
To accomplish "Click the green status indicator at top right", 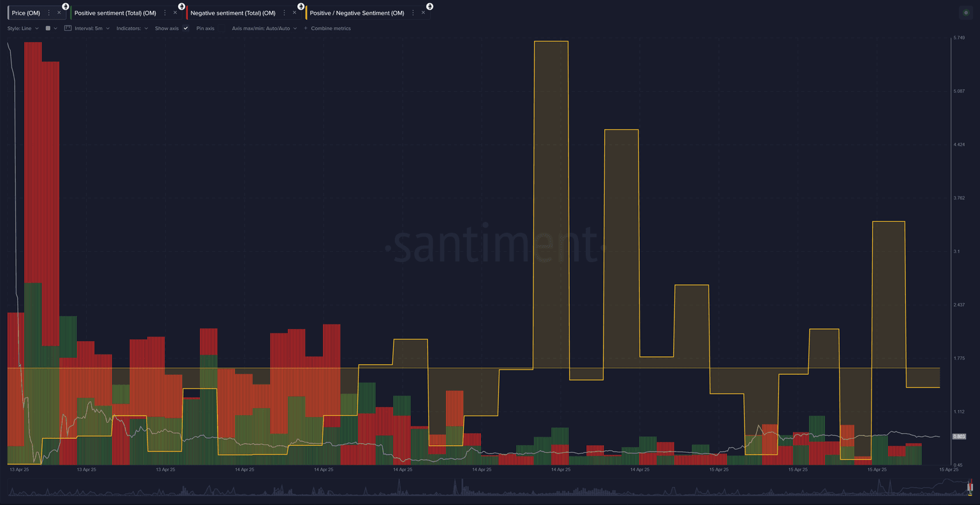I will point(965,13).
